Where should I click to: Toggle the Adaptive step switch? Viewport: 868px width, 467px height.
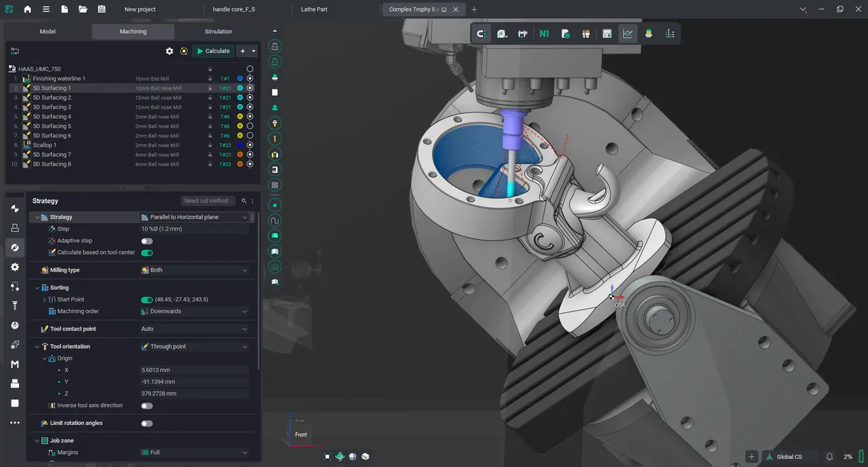(x=146, y=241)
